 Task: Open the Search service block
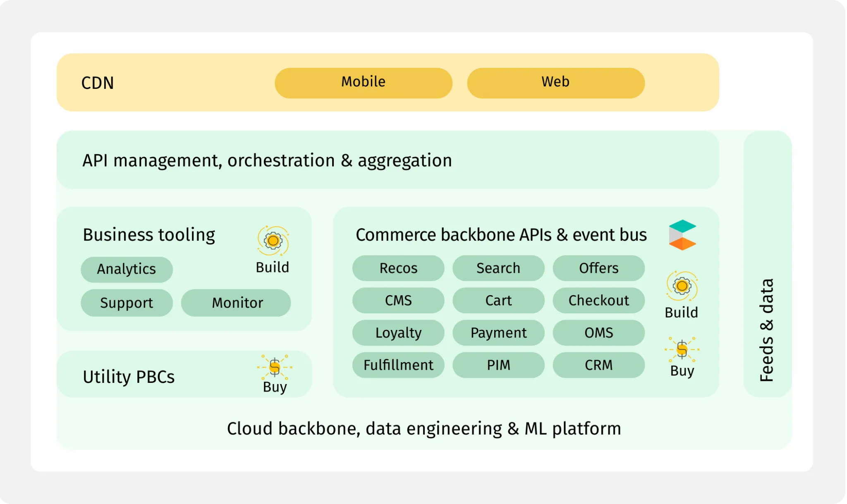click(498, 268)
